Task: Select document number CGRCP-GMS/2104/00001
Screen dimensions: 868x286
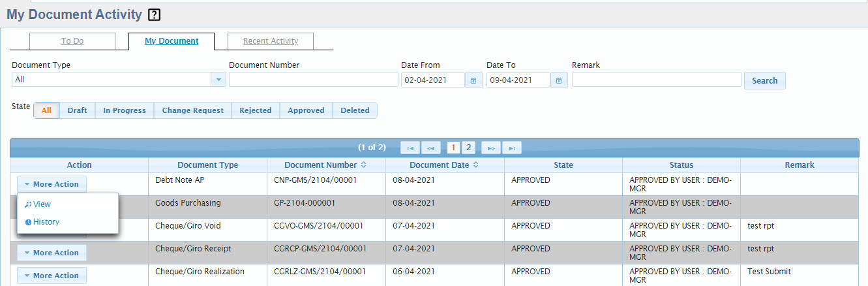Action: [x=320, y=249]
